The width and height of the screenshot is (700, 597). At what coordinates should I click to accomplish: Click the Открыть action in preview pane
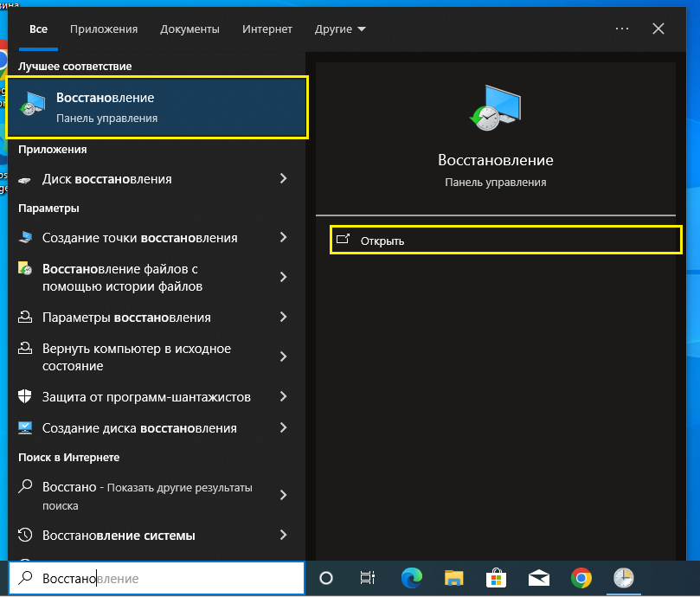[x=505, y=241]
